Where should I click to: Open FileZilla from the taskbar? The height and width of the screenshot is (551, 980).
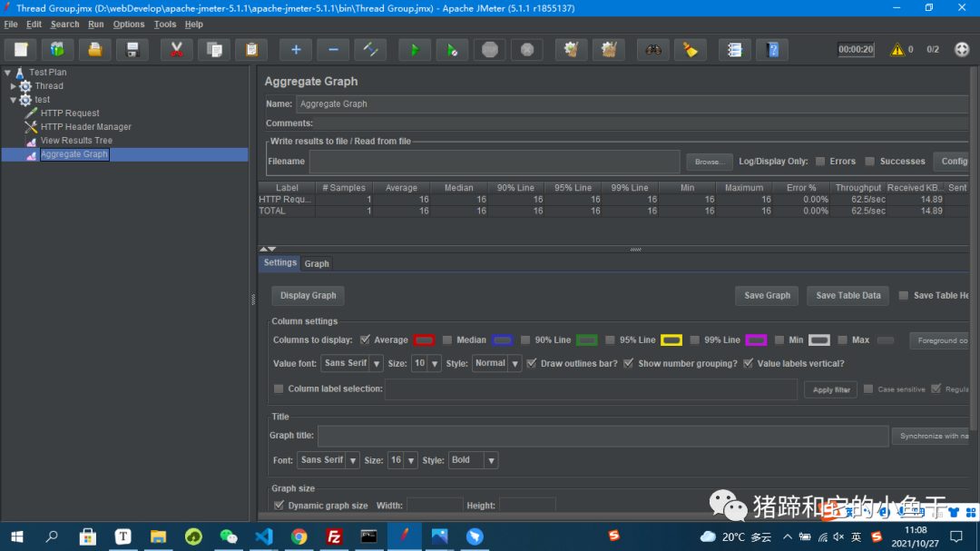[x=334, y=536]
